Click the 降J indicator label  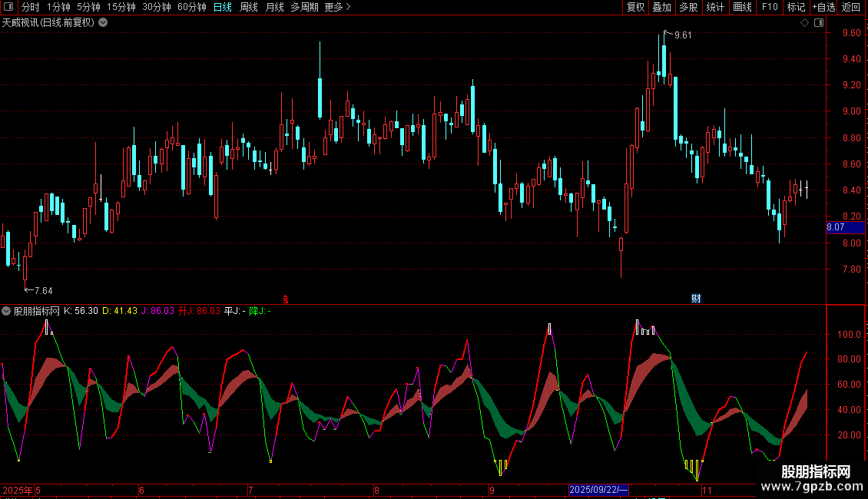260,311
